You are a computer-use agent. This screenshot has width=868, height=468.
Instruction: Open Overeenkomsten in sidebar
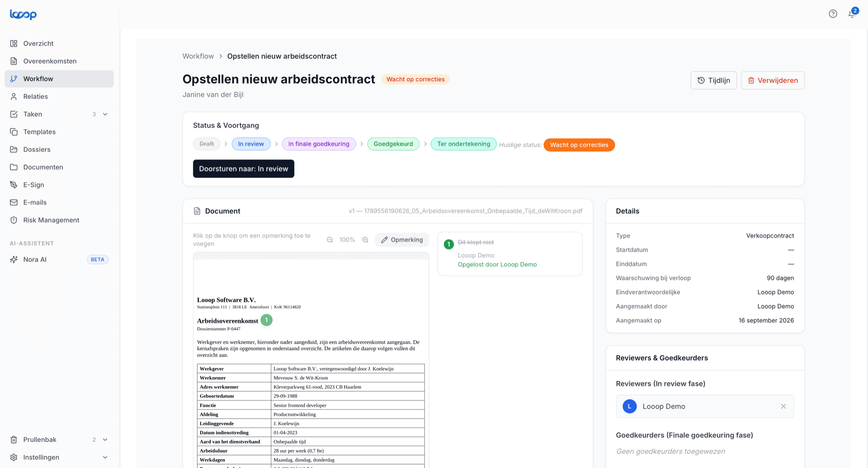59,61
